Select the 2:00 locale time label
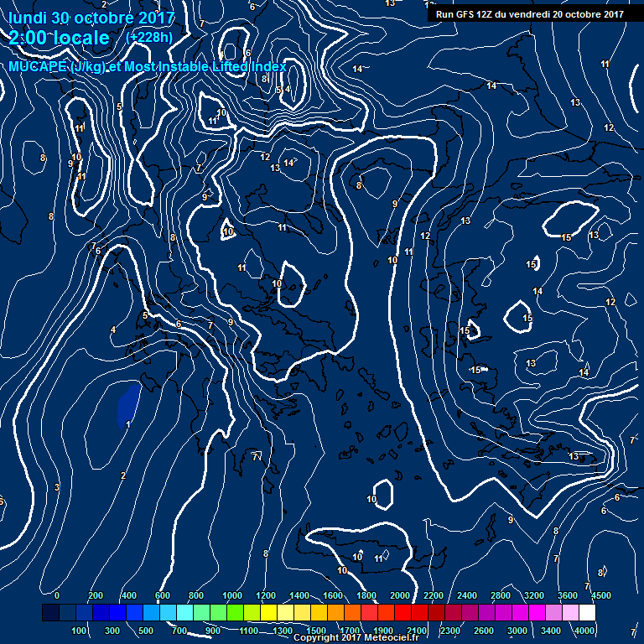Screen dimensions: 644x644 click(x=59, y=39)
